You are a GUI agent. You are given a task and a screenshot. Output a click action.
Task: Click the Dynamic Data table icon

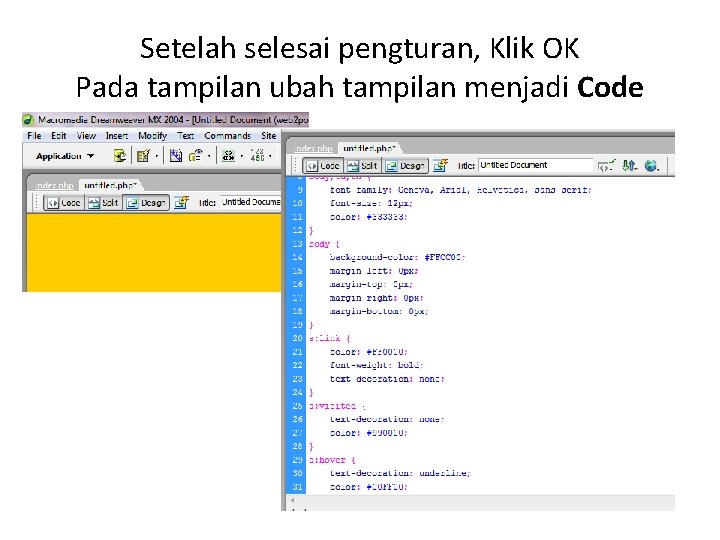tap(143, 156)
